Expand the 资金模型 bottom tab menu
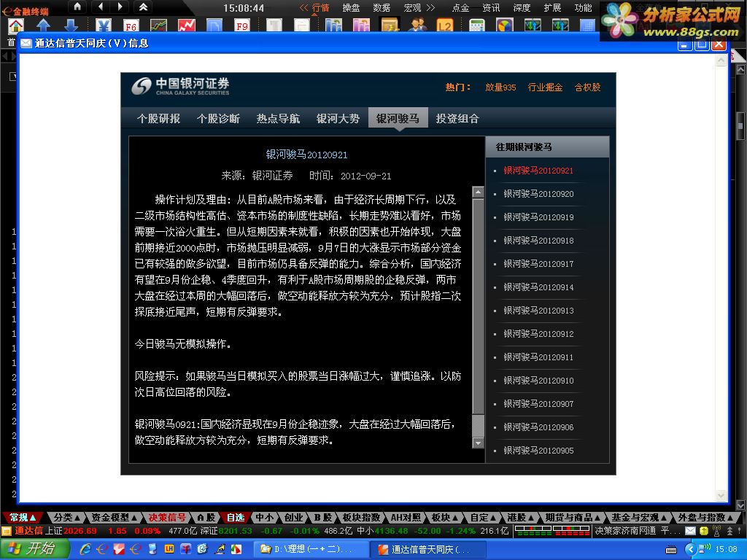The height and width of the screenshot is (560, 747). coord(114,518)
